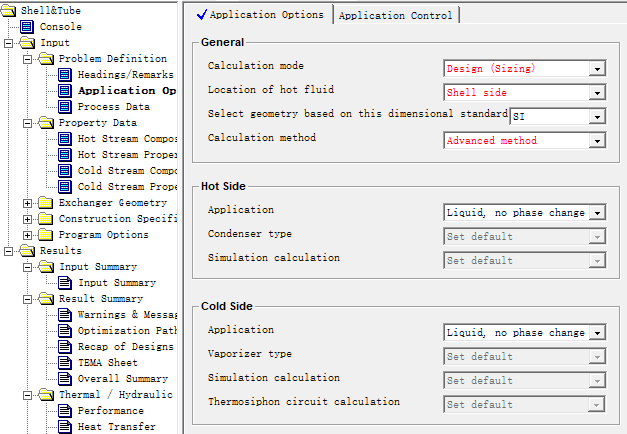Click the dimensional standard SI field

[548, 117]
